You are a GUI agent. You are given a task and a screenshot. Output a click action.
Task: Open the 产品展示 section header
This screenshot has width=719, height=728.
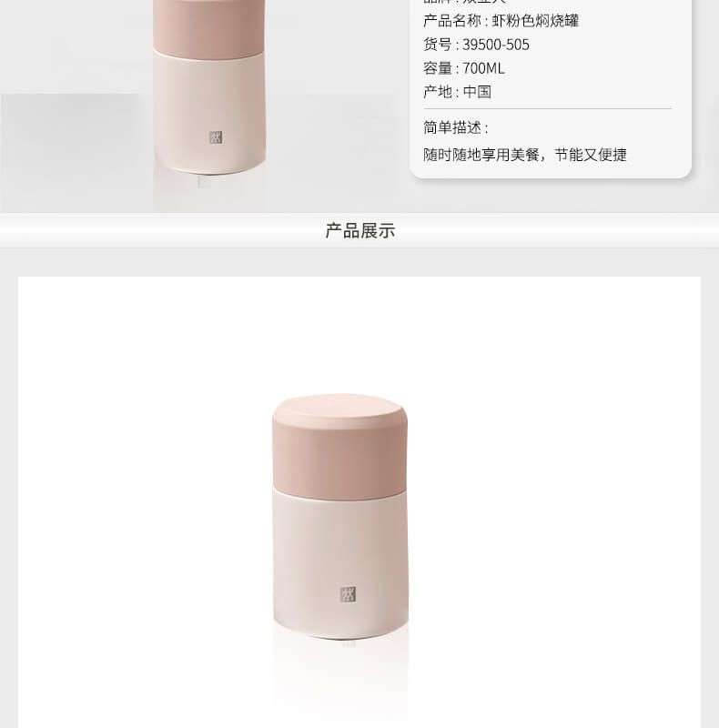point(360,230)
